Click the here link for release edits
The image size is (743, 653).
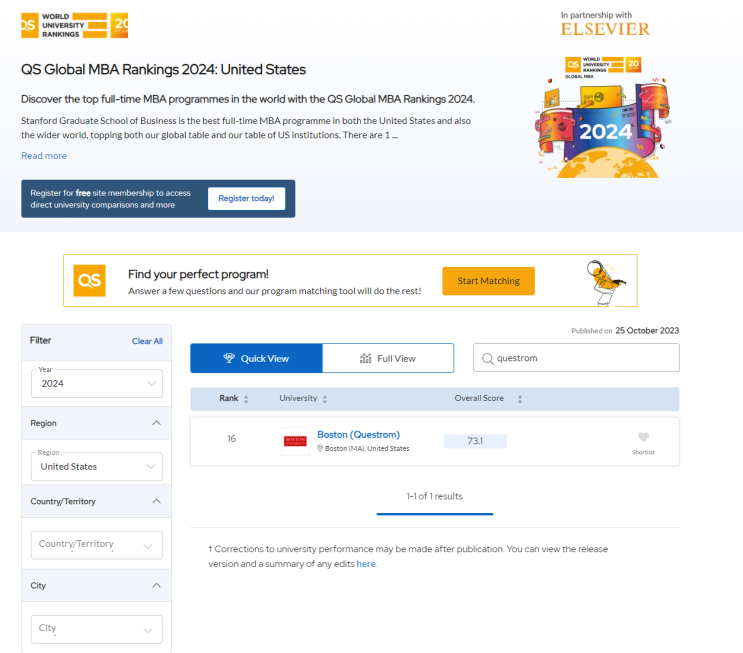coord(366,564)
